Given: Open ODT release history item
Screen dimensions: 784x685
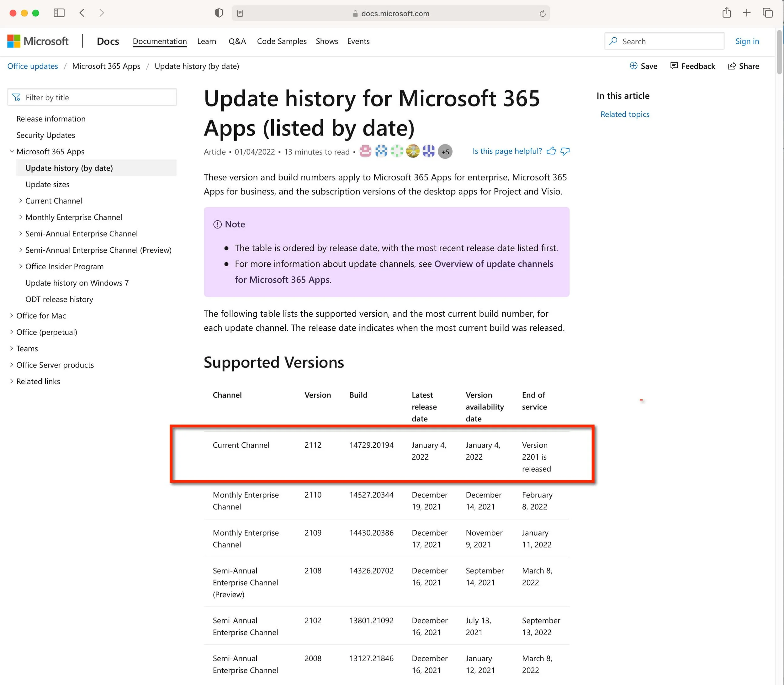Looking at the screenshot, I should (x=59, y=299).
